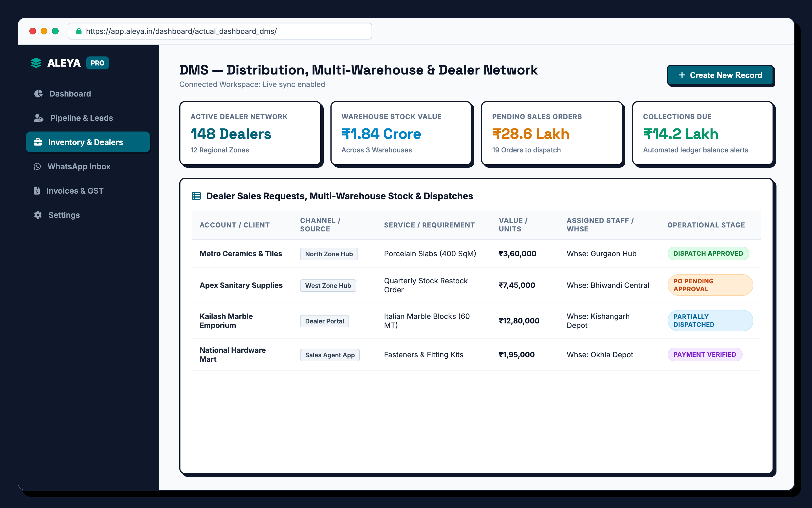This screenshot has height=508, width=812.
Task: Click the ₹12,80,000 value cell
Action: click(519, 321)
